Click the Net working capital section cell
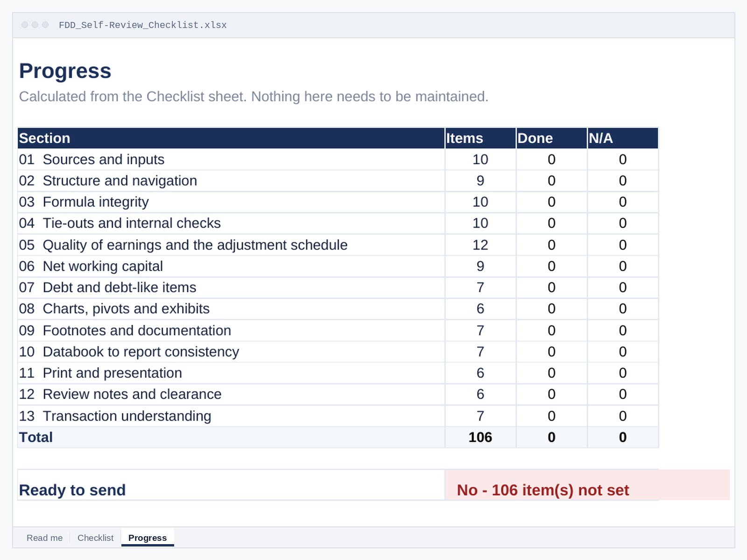This screenshot has width=747, height=560. click(x=231, y=266)
